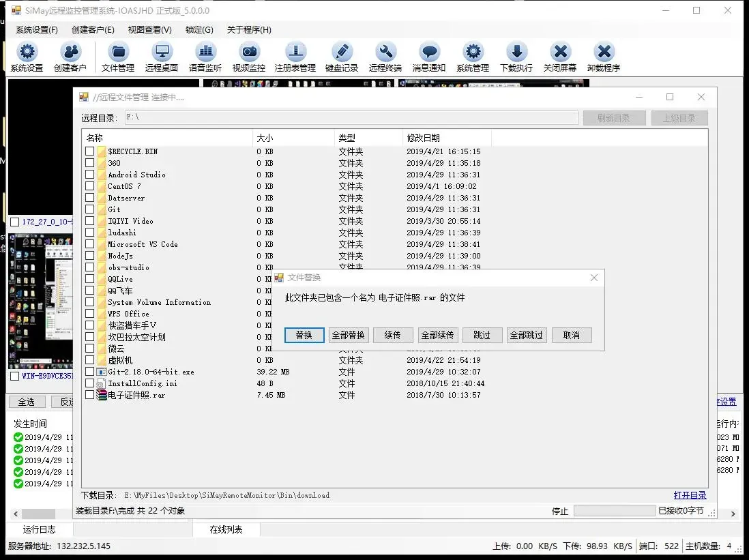Run 卸载程序 to uninstall client
The height and width of the screenshot is (560, 749).
604,56
